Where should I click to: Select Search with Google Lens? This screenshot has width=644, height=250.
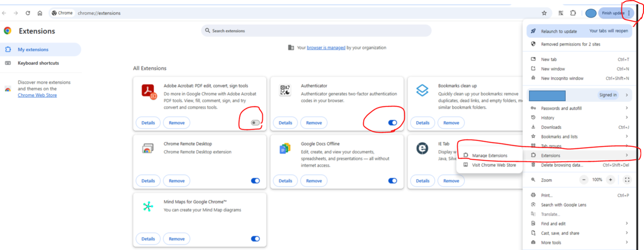click(x=579, y=205)
